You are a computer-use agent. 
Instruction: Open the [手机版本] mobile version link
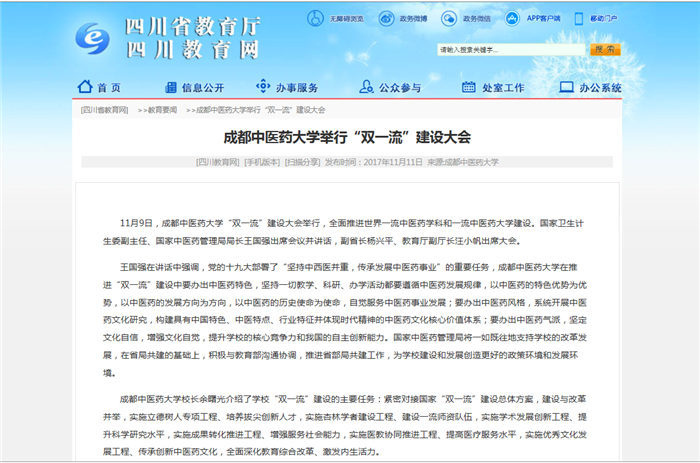[x=262, y=161]
